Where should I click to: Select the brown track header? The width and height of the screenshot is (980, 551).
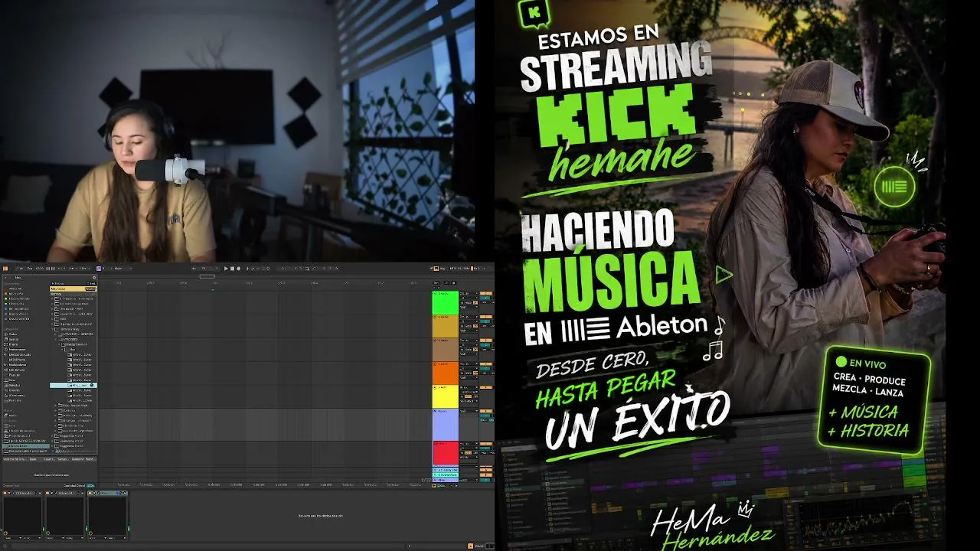[446, 350]
